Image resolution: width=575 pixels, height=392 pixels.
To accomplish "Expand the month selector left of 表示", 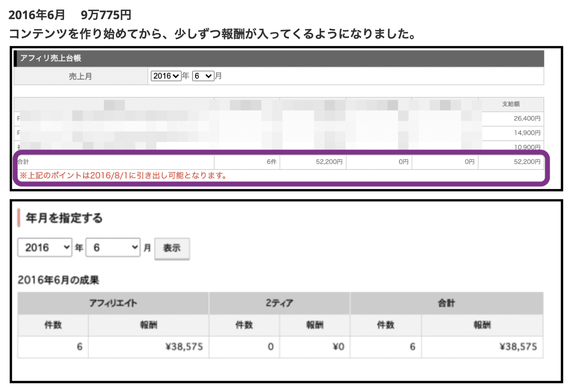I will coord(113,248).
